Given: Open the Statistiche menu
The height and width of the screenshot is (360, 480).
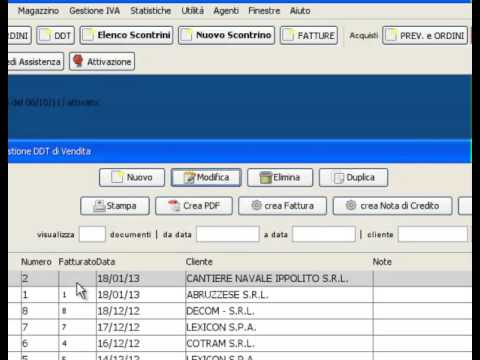Looking at the screenshot, I should pyautogui.click(x=151, y=11).
